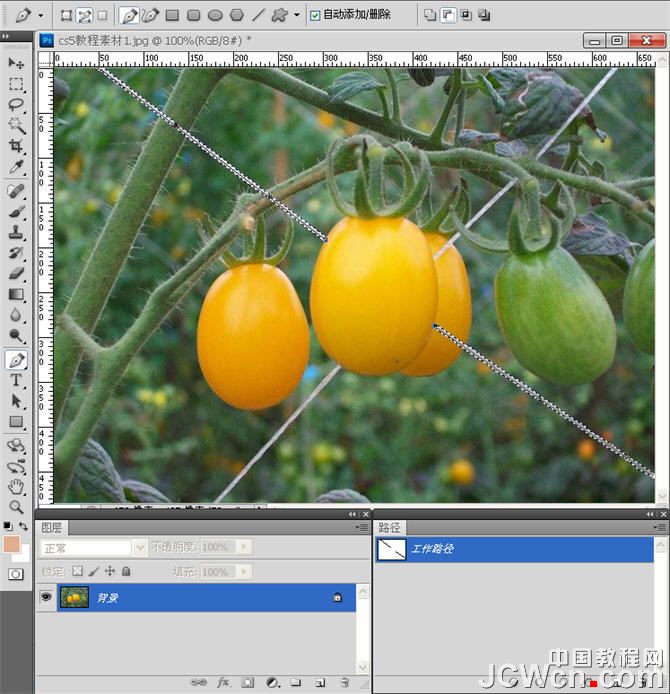Select the Crop tool

(16, 146)
